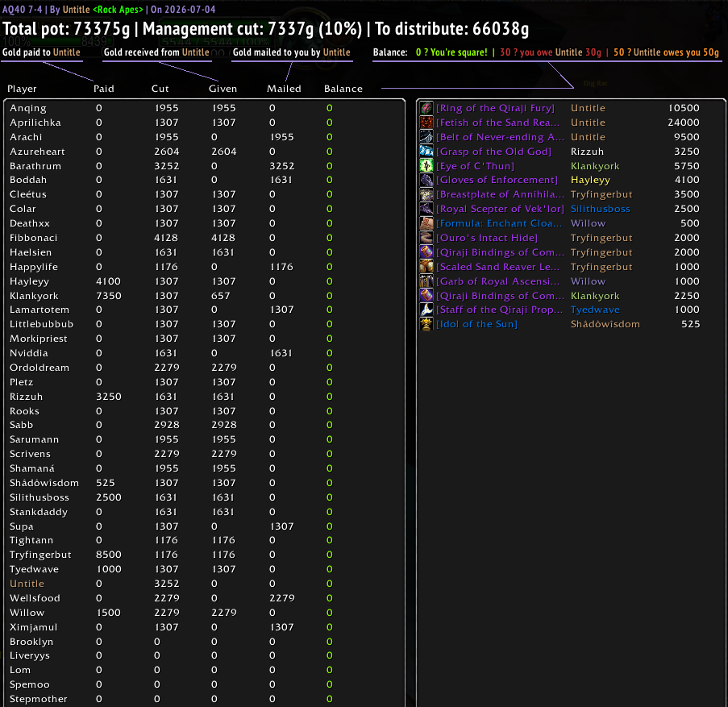Click the Scaled Sand Reaver Leggings icon
This screenshot has height=707, width=728.
[x=426, y=267]
